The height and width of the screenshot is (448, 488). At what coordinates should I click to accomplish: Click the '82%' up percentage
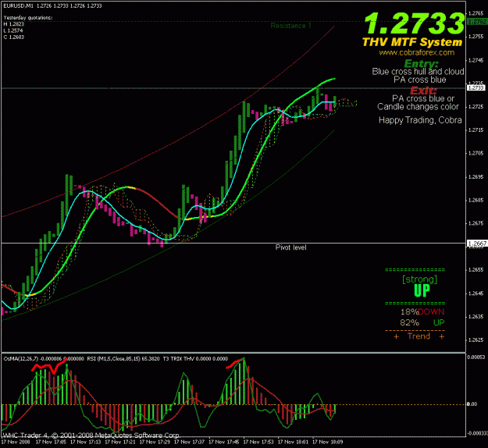(x=410, y=322)
